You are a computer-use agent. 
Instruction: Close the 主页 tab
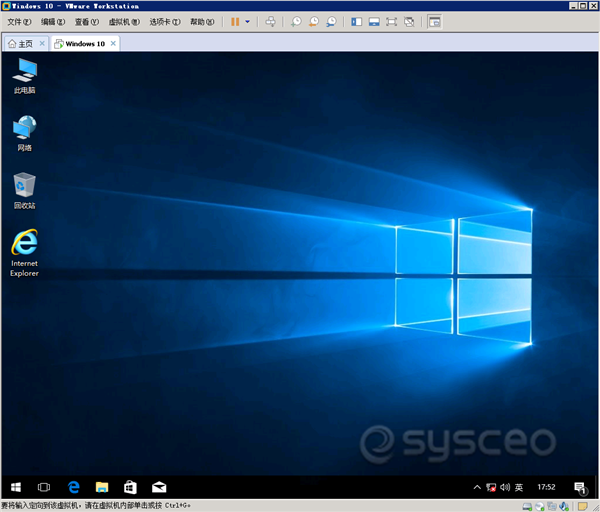[42, 43]
